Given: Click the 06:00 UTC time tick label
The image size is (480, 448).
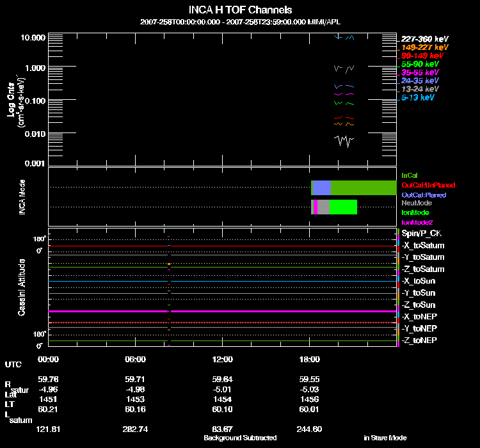Looking at the screenshot, I should (136, 359).
